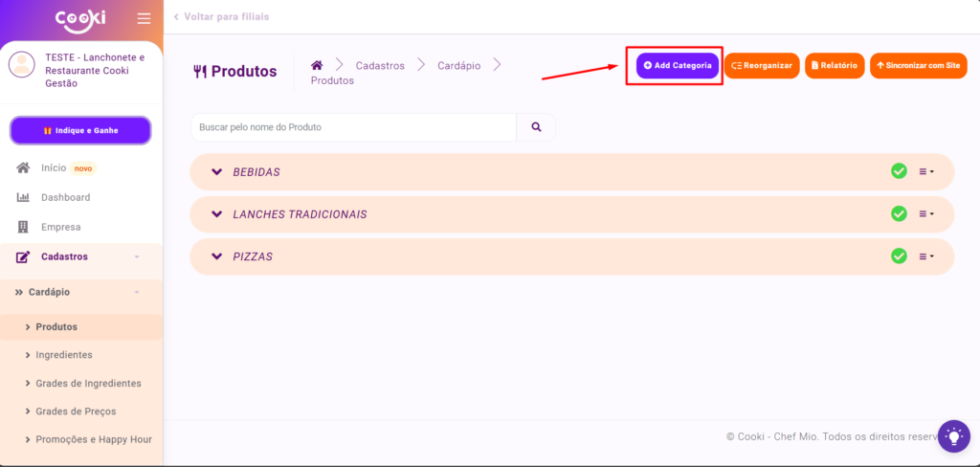Open the lightbulb help button

coord(953,436)
